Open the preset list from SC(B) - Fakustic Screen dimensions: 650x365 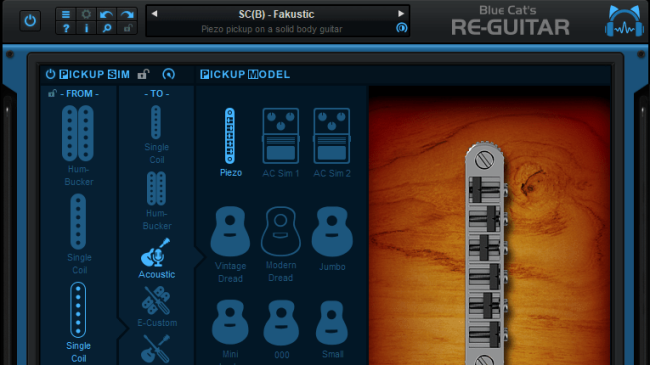coord(276,14)
